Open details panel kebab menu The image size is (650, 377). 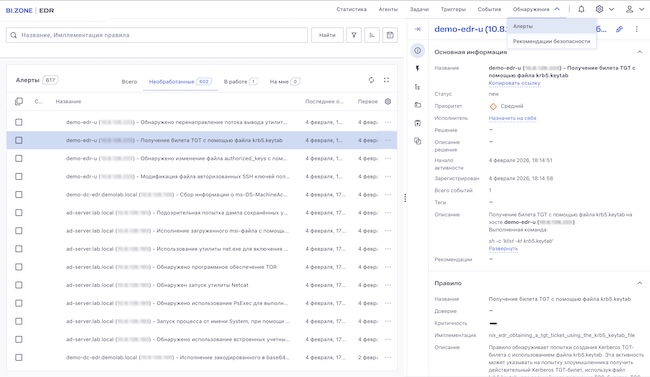pos(637,29)
